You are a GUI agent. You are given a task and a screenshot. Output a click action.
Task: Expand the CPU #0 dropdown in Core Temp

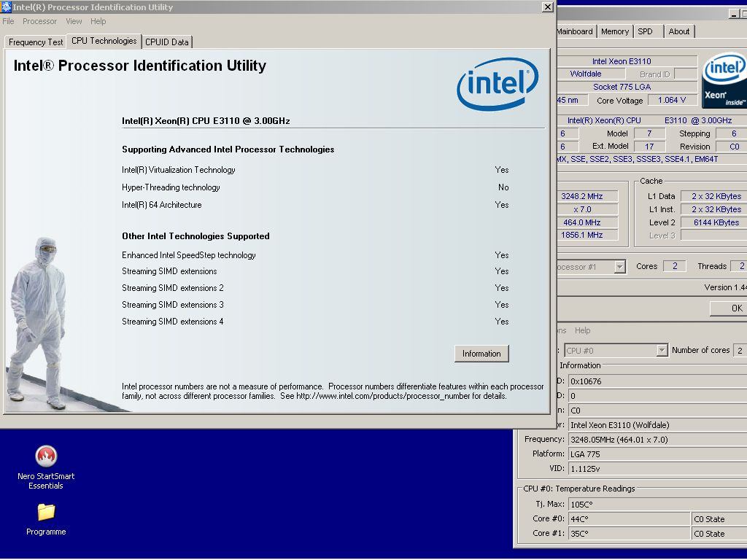(662, 351)
